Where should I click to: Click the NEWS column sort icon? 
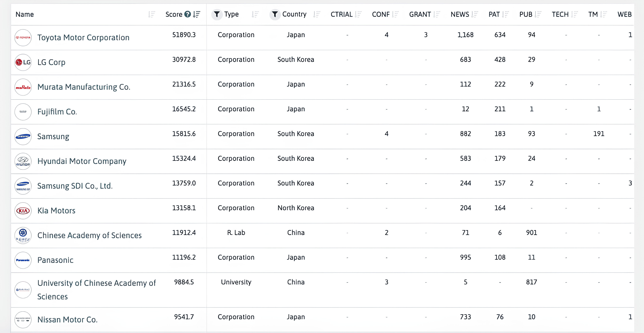pyautogui.click(x=475, y=14)
